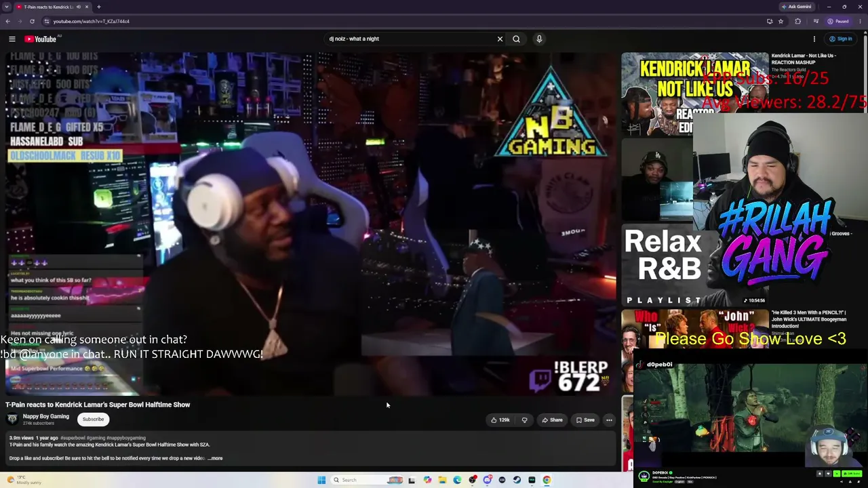Open Ask Gemini in Chrome
Image resolution: width=868 pixels, height=488 pixels.
coord(796,7)
